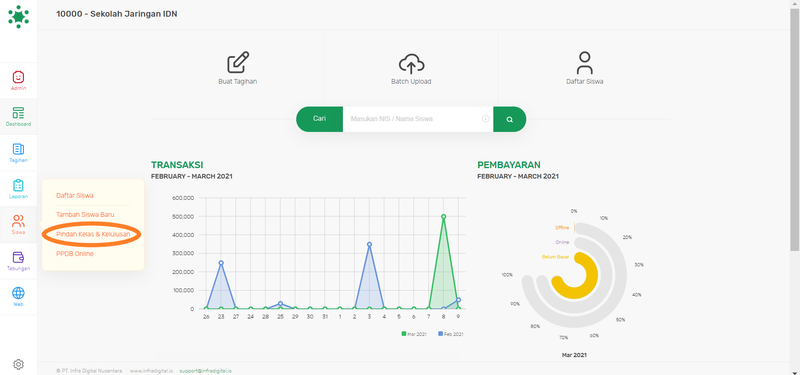Go to Dashboard in sidebar
Image resolution: width=800 pixels, height=375 pixels.
[18, 117]
